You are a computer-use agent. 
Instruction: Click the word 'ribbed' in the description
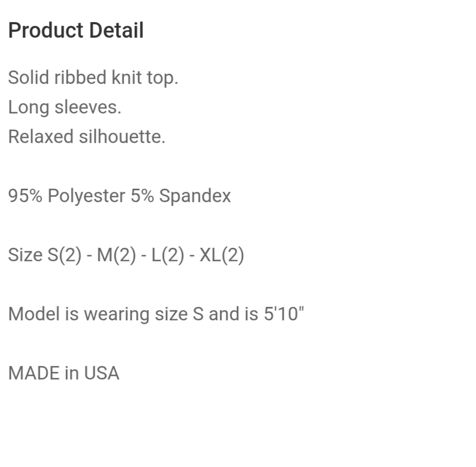[80, 78]
